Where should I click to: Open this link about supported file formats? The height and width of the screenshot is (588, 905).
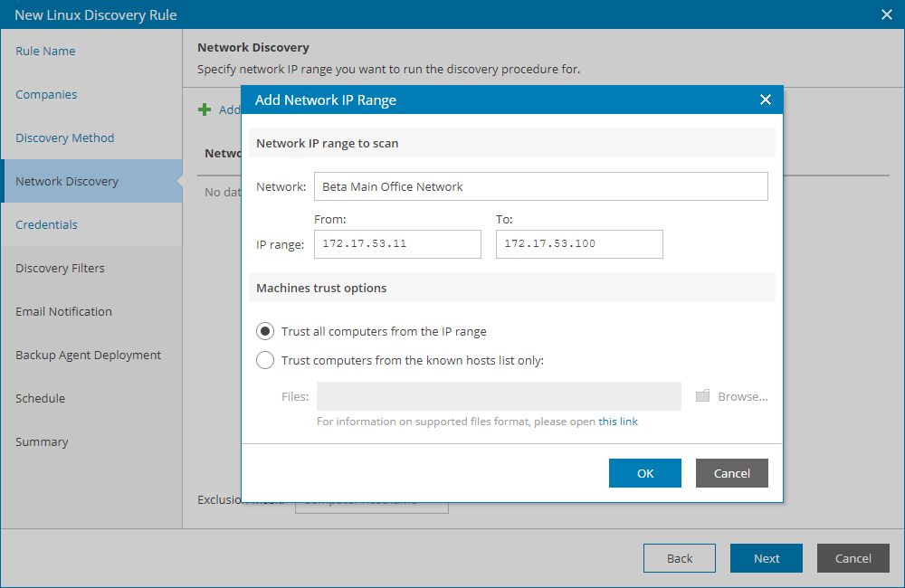tap(617, 421)
